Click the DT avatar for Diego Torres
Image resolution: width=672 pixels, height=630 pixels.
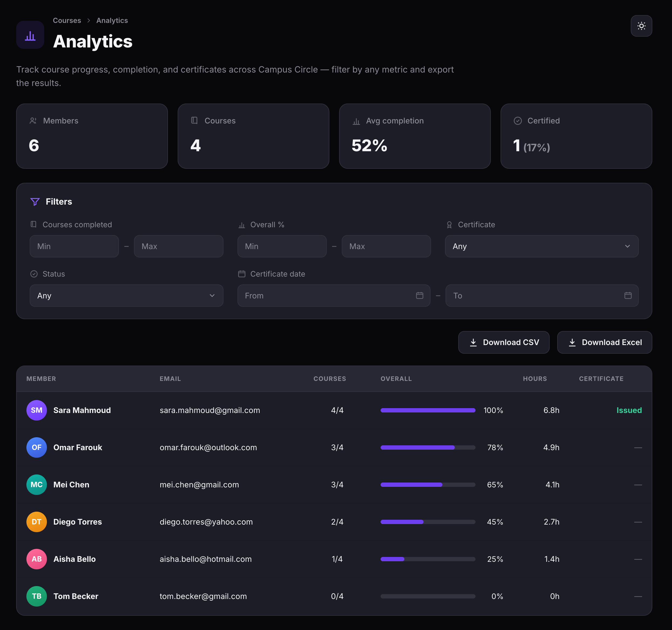coord(36,522)
